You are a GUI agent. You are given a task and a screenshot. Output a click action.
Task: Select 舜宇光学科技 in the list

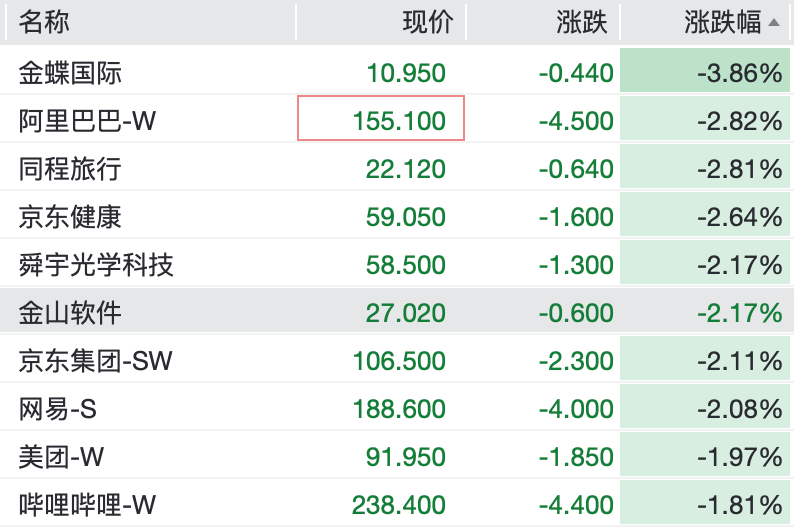[96, 265]
